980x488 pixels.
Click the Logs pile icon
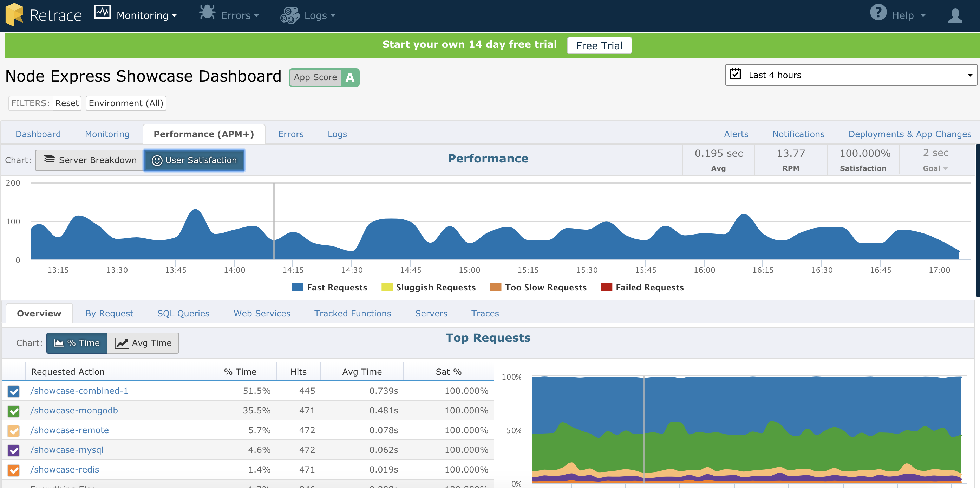point(290,15)
